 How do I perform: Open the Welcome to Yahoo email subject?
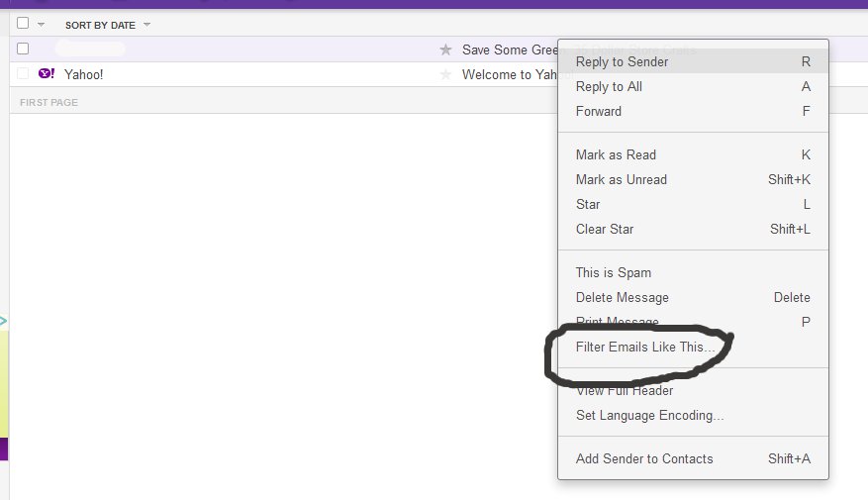tap(510, 74)
